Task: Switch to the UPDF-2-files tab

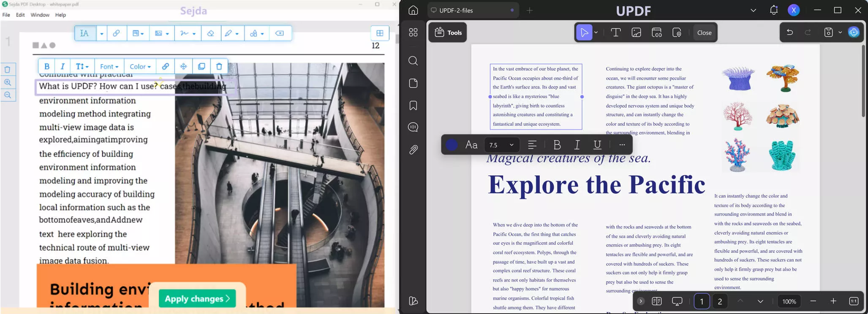Action: coord(473,10)
